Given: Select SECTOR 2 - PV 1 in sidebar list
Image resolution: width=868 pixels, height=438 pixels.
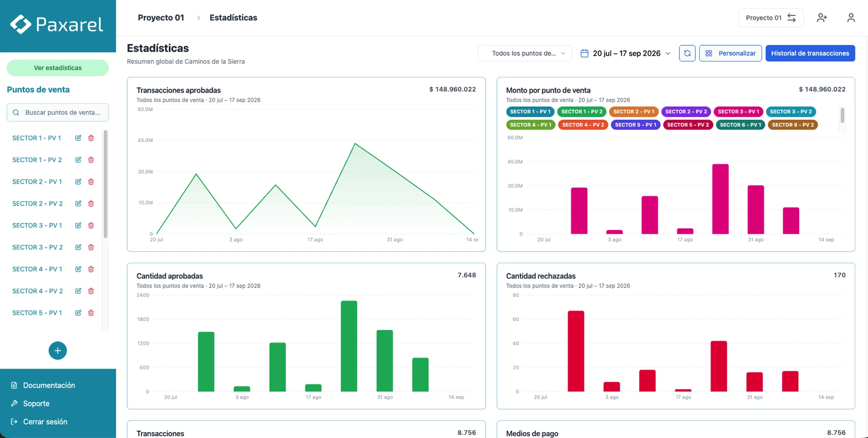Looking at the screenshot, I should (x=37, y=181).
